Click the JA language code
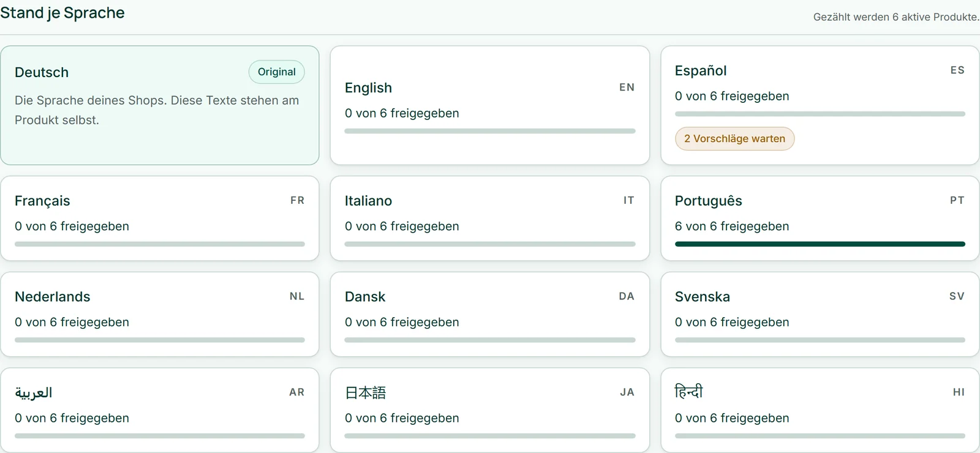Screen dimensions: 980x453 click(x=627, y=392)
